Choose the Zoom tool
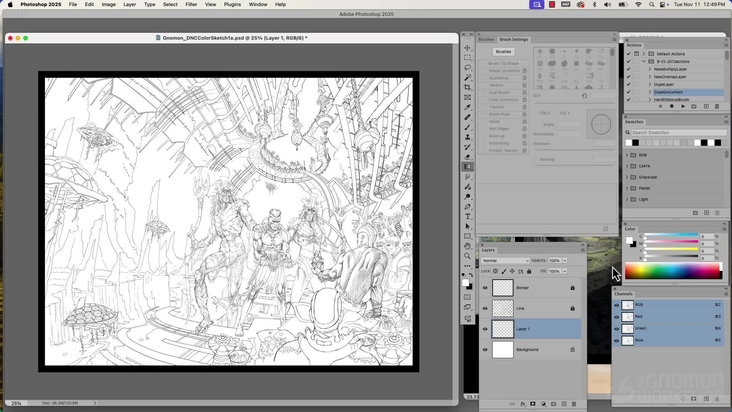This screenshot has width=732, height=412. 467,256
